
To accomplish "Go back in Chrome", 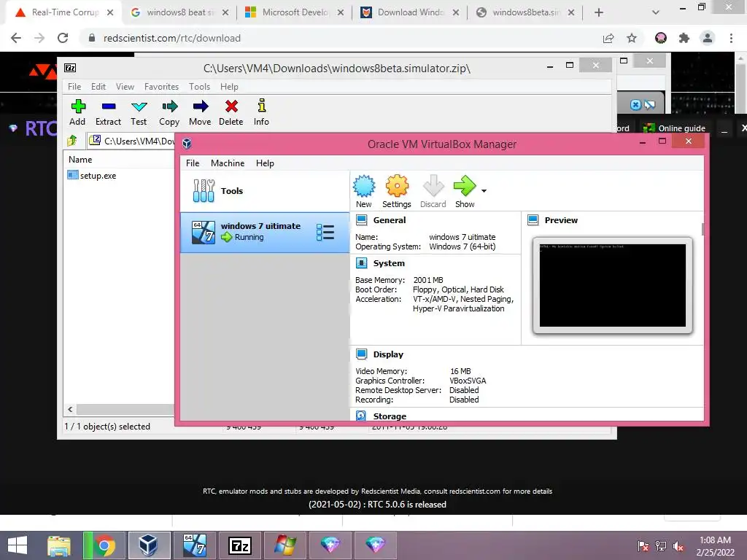I will click(16, 38).
